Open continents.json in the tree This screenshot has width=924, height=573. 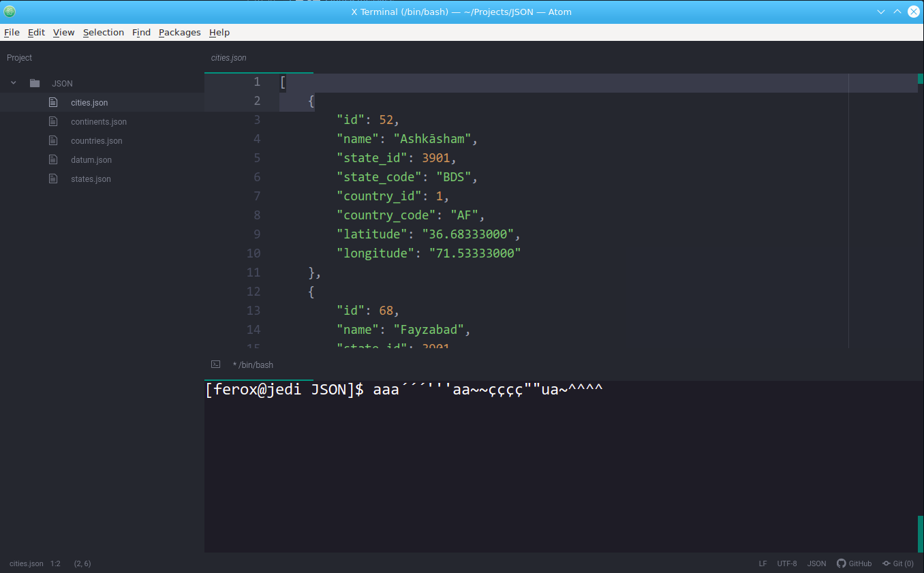point(99,121)
